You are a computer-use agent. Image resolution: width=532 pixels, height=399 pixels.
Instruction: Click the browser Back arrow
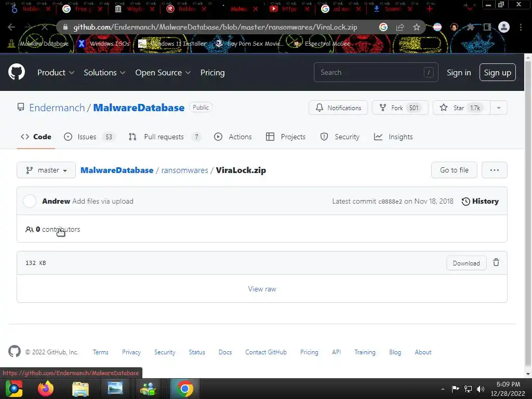point(11,27)
